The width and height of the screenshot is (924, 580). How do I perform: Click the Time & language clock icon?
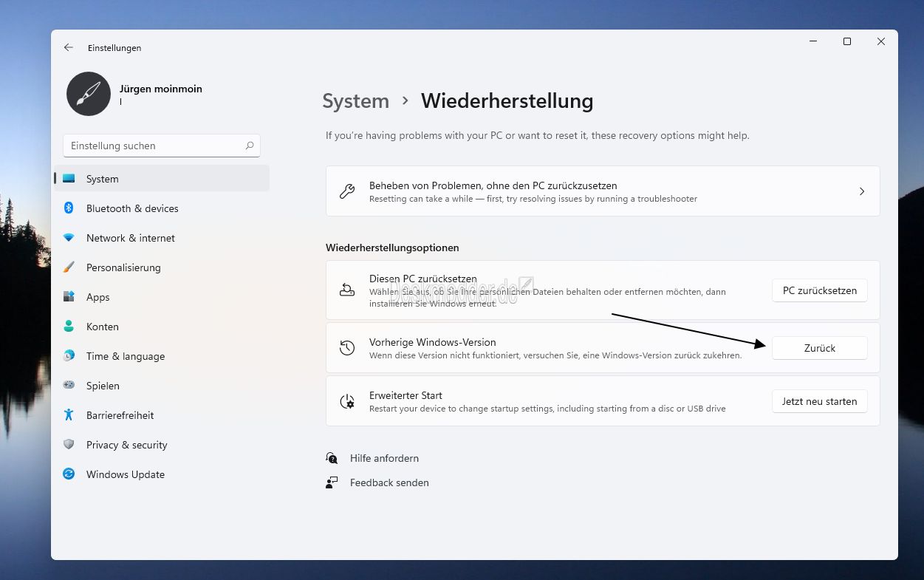point(69,356)
